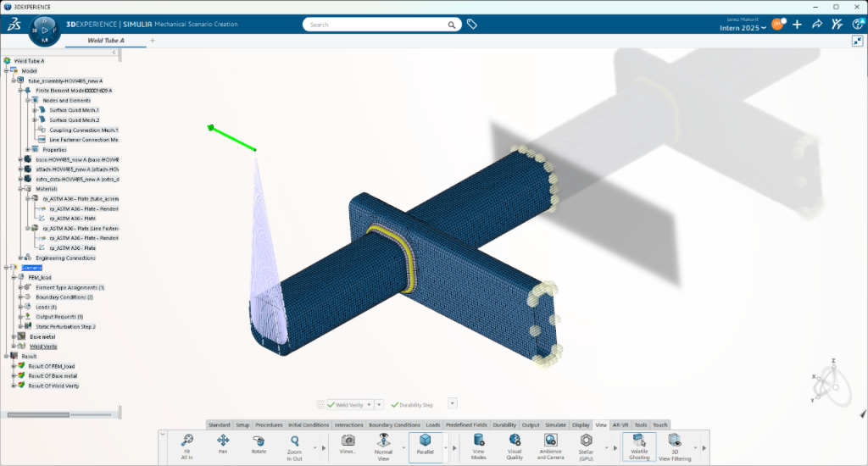868x466 pixels.
Task: Open the Help icon in header
Action: click(858, 25)
